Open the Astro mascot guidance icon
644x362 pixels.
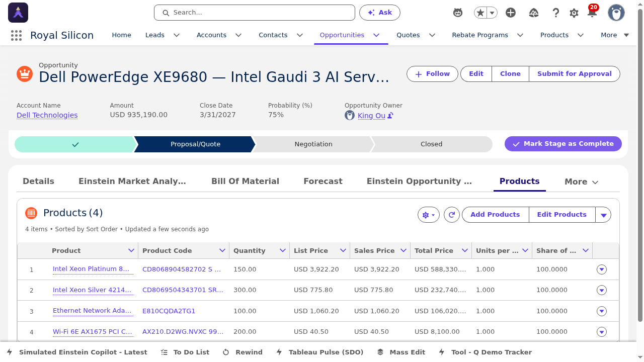(x=458, y=13)
